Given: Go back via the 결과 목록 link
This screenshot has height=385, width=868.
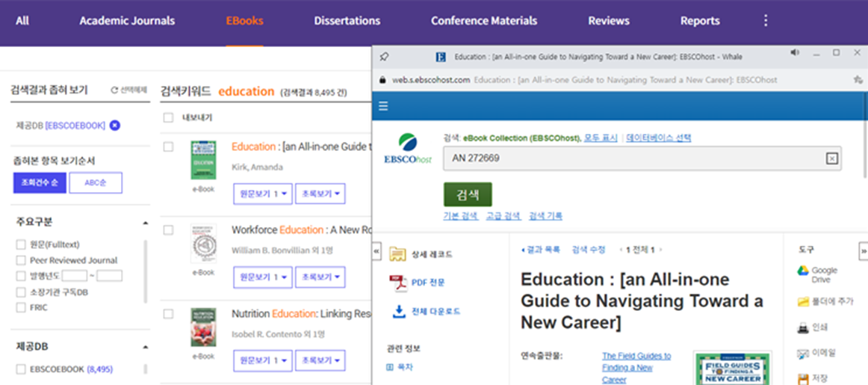Looking at the screenshot, I should [540, 250].
